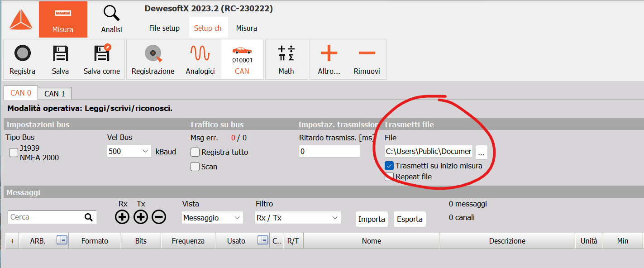Switch to Misura mode
Screen dimensions: 644x268
click(x=63, y=19)
